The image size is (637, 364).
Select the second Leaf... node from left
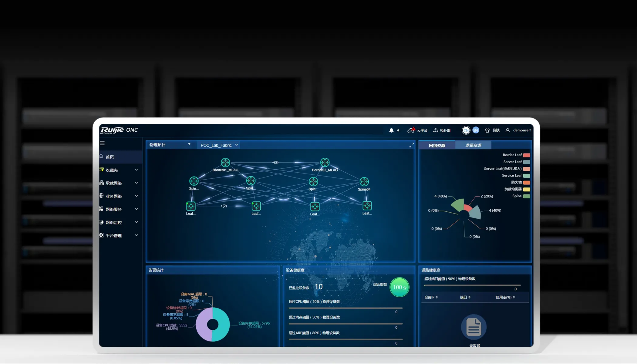tap(256, 206)
